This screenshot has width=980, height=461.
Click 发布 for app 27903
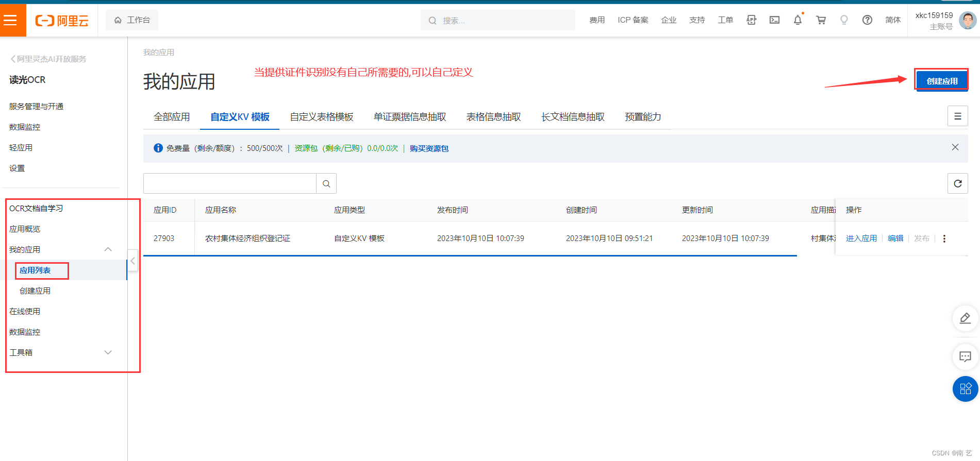point(922,238)
